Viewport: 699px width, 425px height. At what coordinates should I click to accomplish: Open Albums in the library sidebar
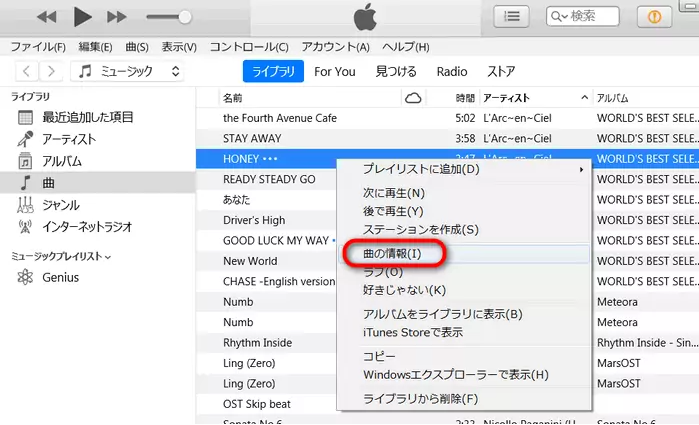pos(62,161)
